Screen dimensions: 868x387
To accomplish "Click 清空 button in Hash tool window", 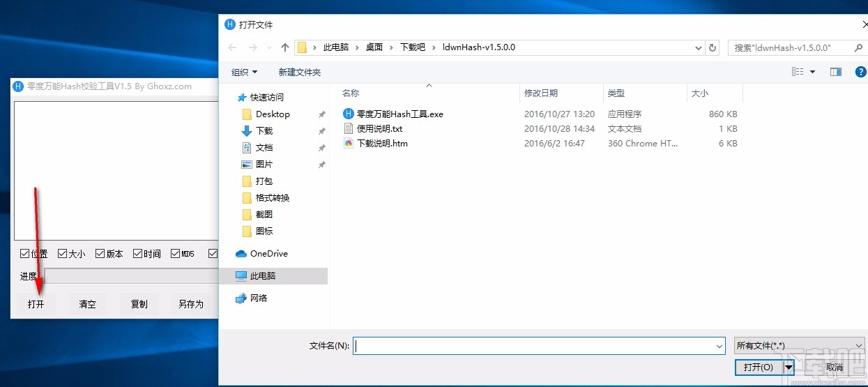I will 88,304.
